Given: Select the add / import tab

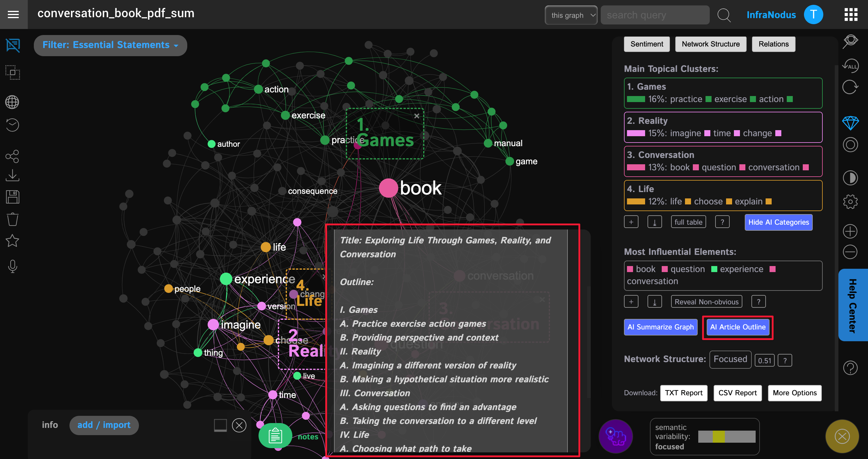Looking at the screenshot, I should point(104,425).
